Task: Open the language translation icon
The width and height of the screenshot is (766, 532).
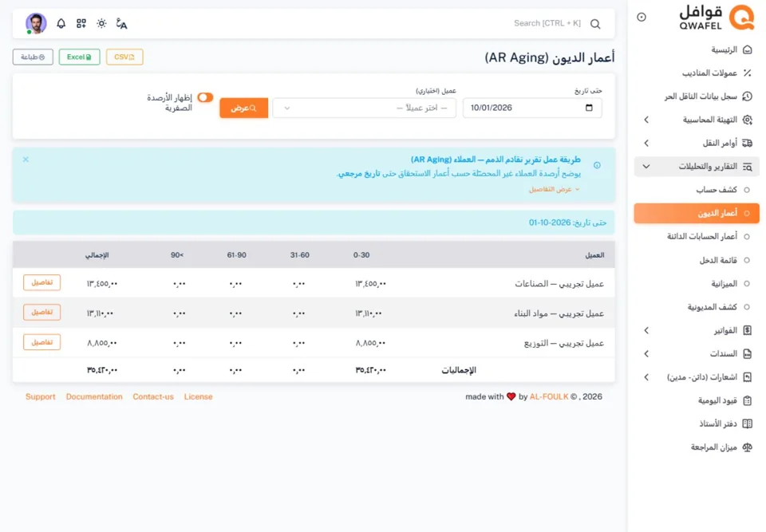Action: [x=121, y=23]
